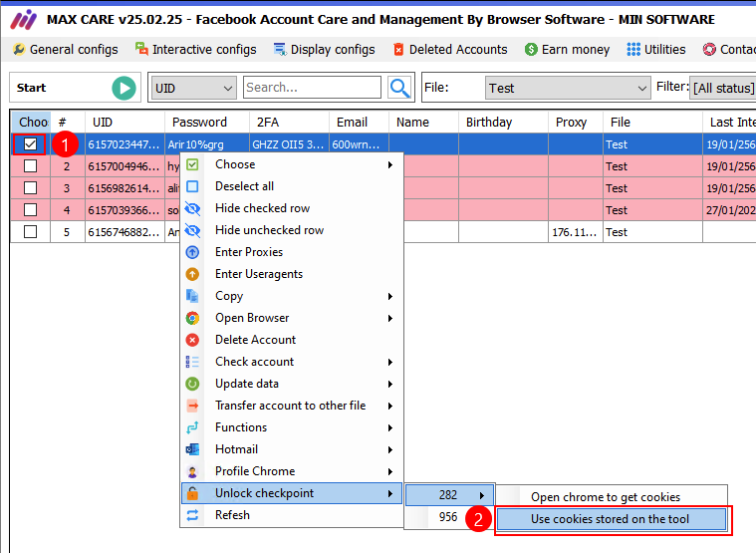The image size is (756, 553).
Task: Click the green Choose checkmark icon
Action: [192, 164]
